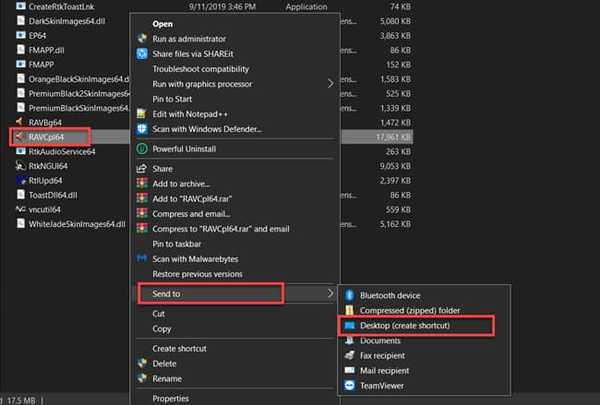
Task: Click the zipped folder icon
Action: pyautogui.click(x=349, y=310)
